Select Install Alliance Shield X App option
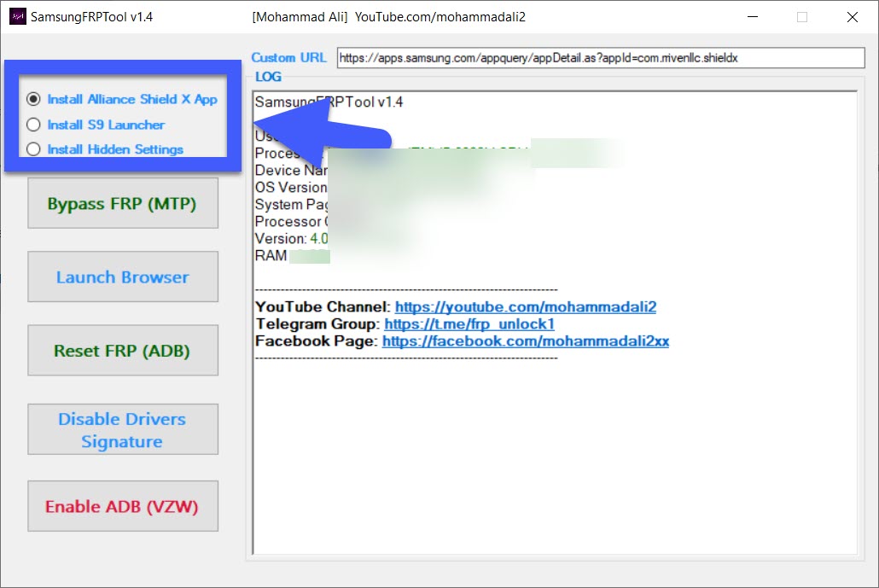The height and width of the screenshot is (588, 879). coord(121,99)
